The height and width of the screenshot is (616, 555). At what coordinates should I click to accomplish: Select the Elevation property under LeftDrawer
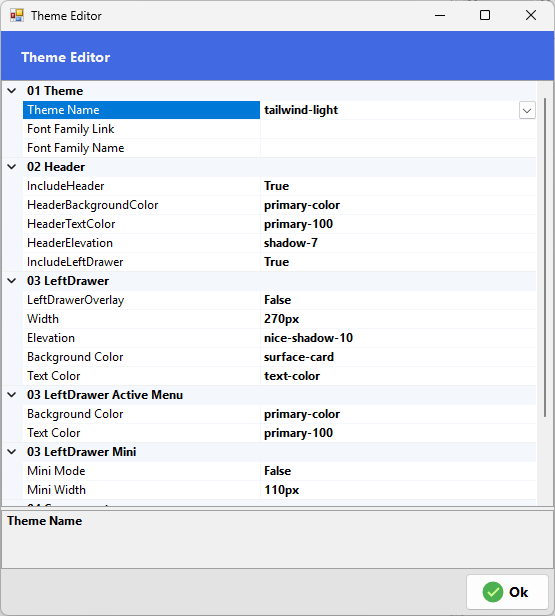[x=51, y=338]
